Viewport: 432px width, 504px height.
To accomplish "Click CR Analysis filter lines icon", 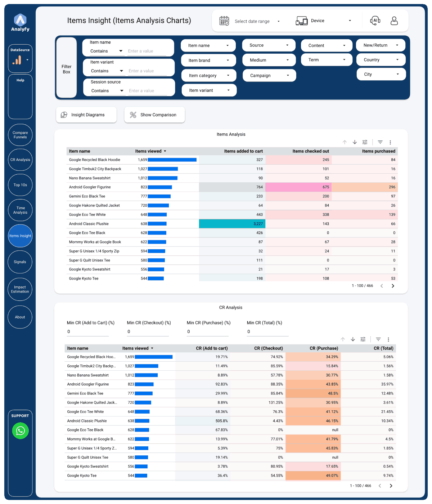I will [x=378, y=339].
